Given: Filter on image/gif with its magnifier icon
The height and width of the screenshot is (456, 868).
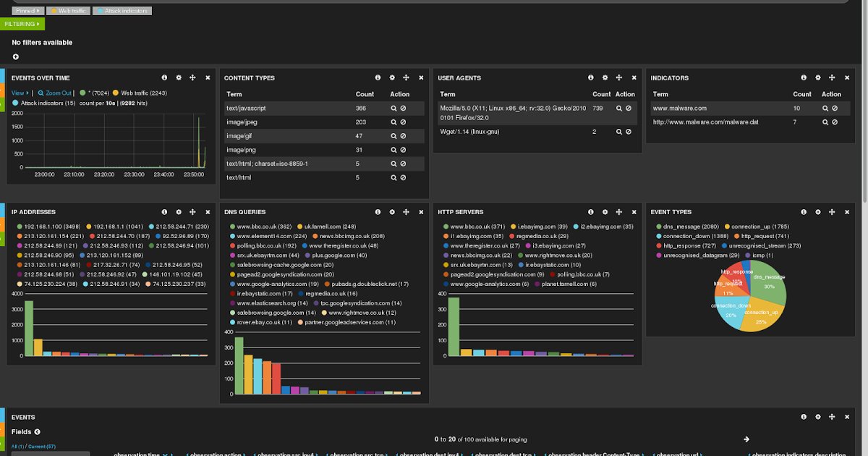Looking at the screenshot, I should pos(394,136).
